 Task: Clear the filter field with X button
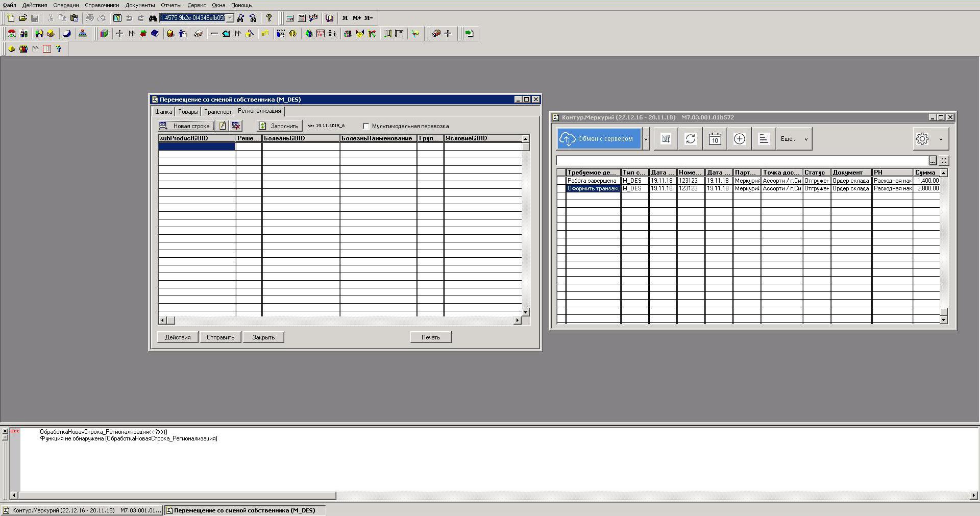(x=944, y=161)
